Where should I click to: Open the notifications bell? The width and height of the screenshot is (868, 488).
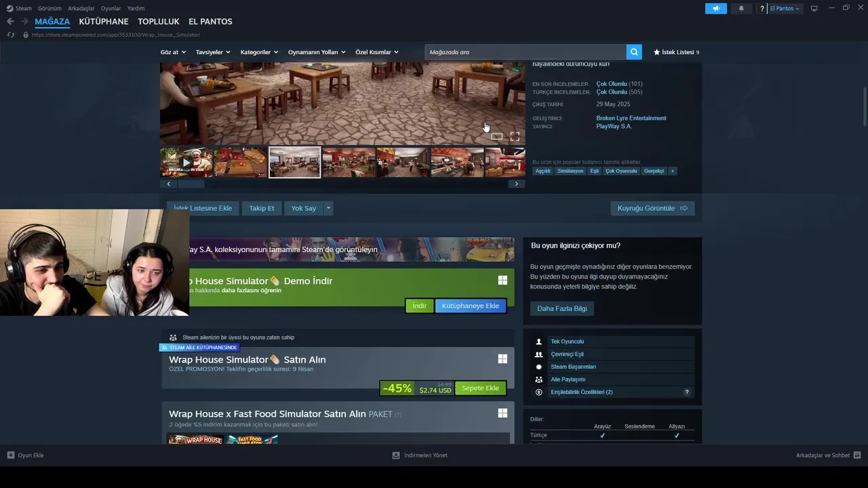741,8
